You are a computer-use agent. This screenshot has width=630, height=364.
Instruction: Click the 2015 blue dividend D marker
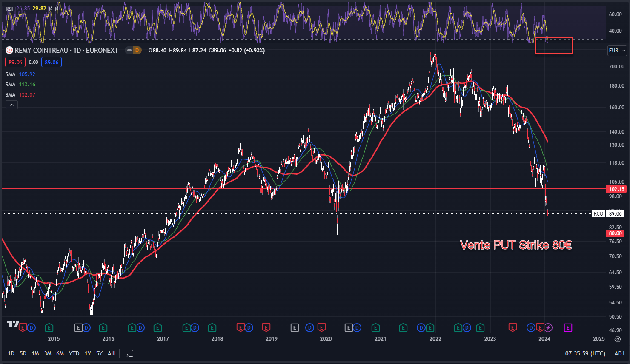86,327
